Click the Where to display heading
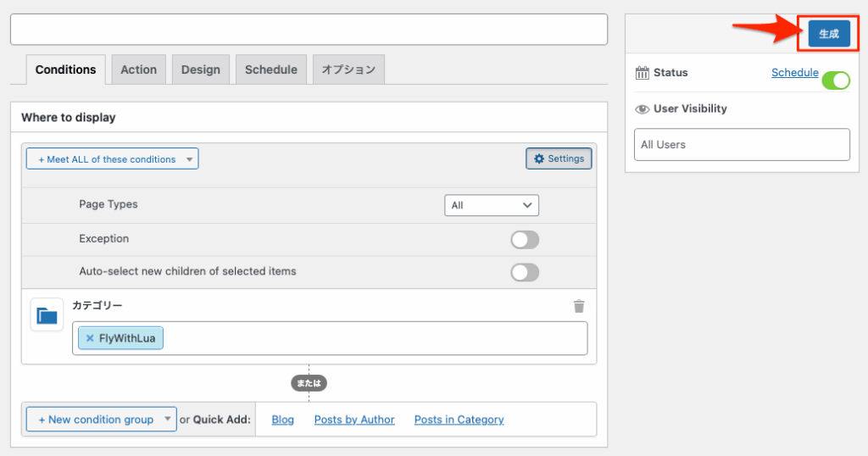Screen dimensions: 868x456 (x=69, y=117)
